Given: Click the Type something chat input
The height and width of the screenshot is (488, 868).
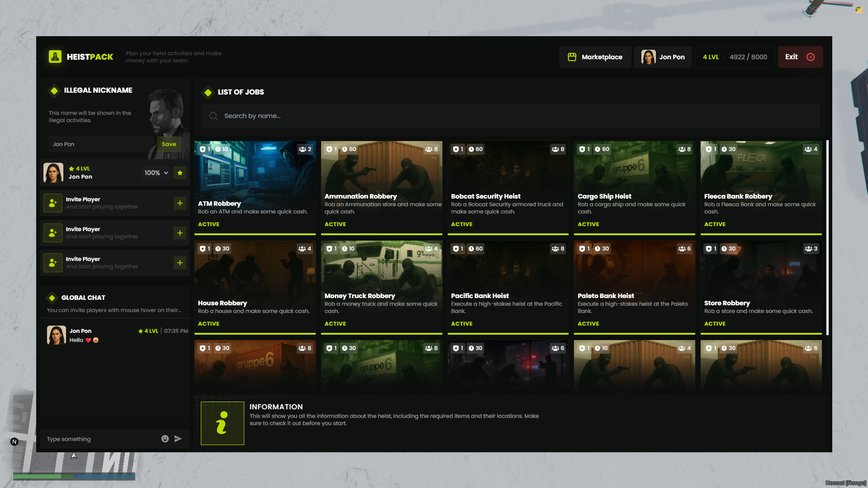Looking at the screenshot, I should 100,439.
